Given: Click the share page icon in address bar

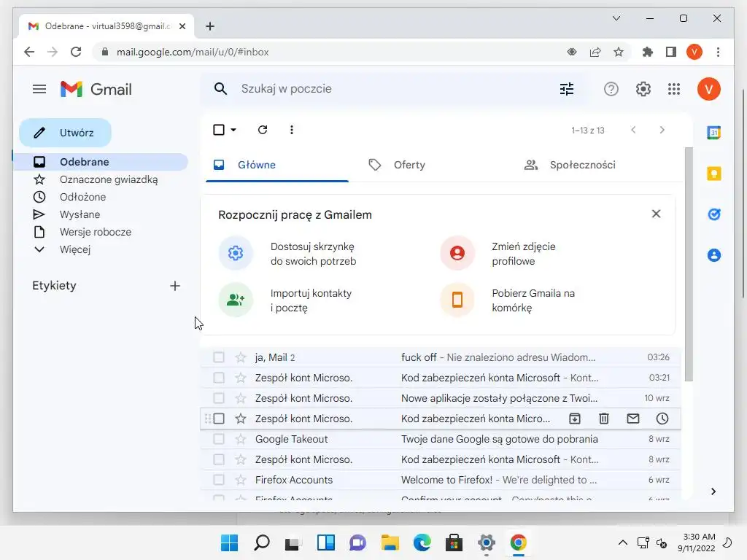Looking at the screenshot, I should (x=595, y=52).
